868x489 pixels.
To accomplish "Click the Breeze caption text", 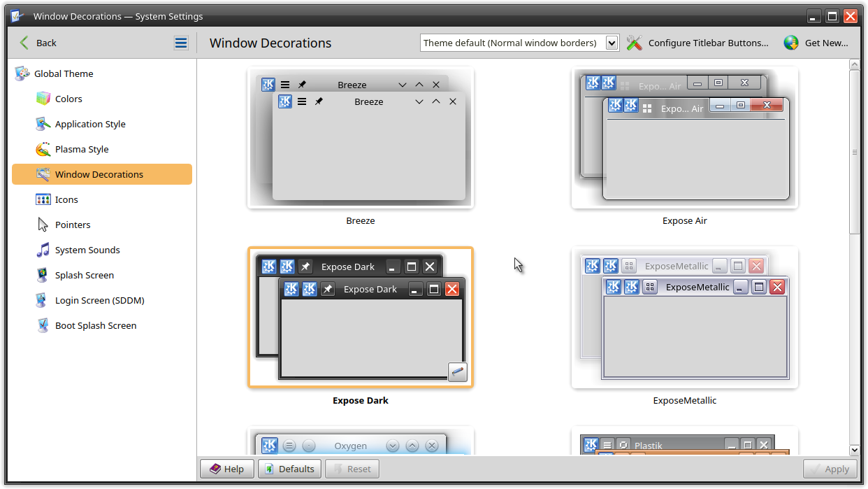I will tap(361, 220).
